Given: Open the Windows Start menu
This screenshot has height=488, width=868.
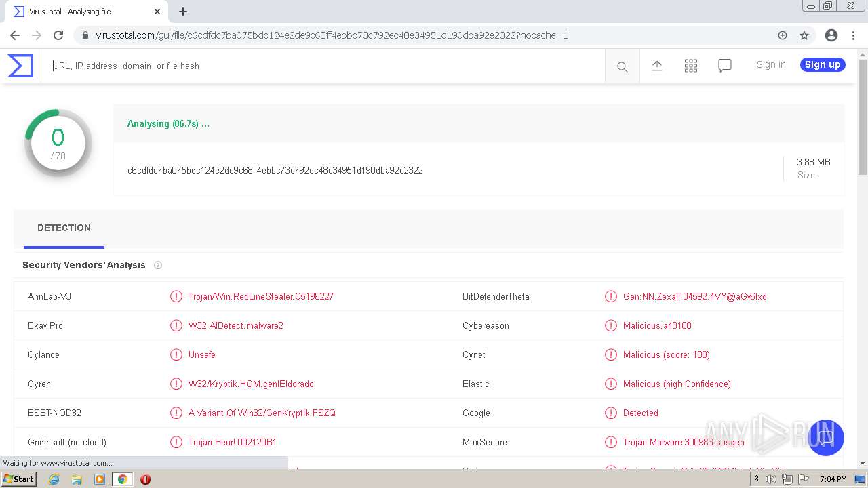Looking at the screenshot, I should [18, 479].
